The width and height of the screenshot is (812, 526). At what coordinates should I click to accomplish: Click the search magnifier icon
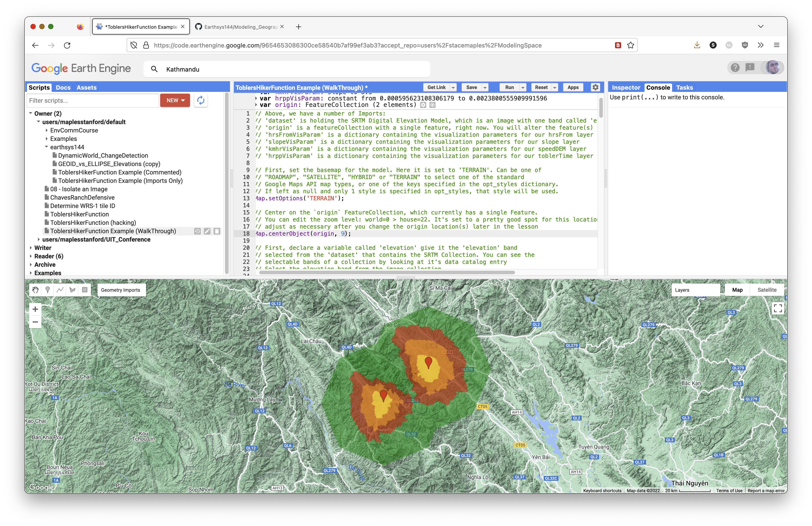(x=154, y=69)
